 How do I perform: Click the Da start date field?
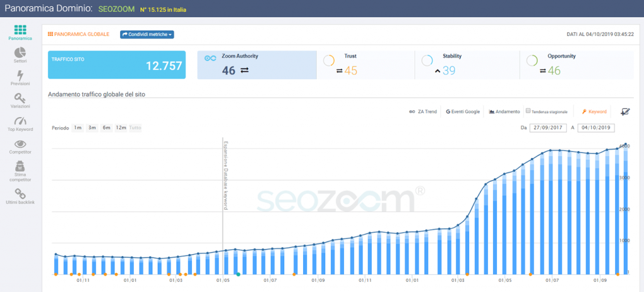[x=548, y=128]
